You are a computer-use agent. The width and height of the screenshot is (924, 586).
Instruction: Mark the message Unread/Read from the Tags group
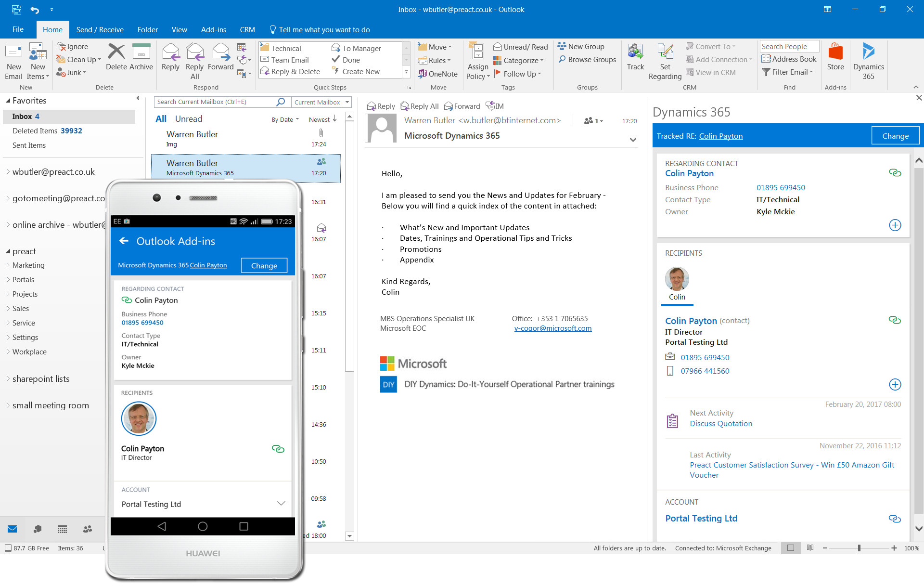click(x=520, y=46)
